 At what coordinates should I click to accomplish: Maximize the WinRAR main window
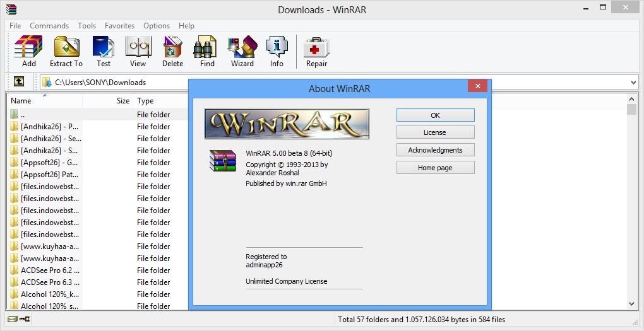603,7
